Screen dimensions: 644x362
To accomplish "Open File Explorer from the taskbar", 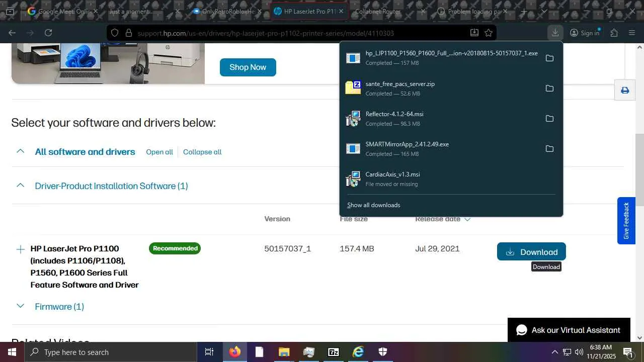I will click(x=284, y=352).
